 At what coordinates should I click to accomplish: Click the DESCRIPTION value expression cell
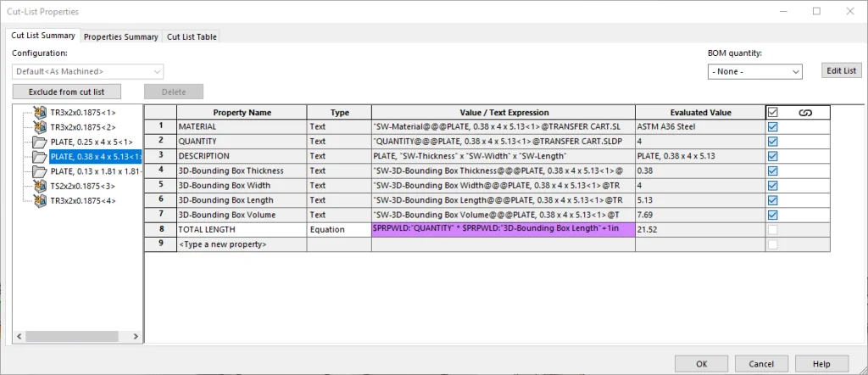click(x=504, y=156)
